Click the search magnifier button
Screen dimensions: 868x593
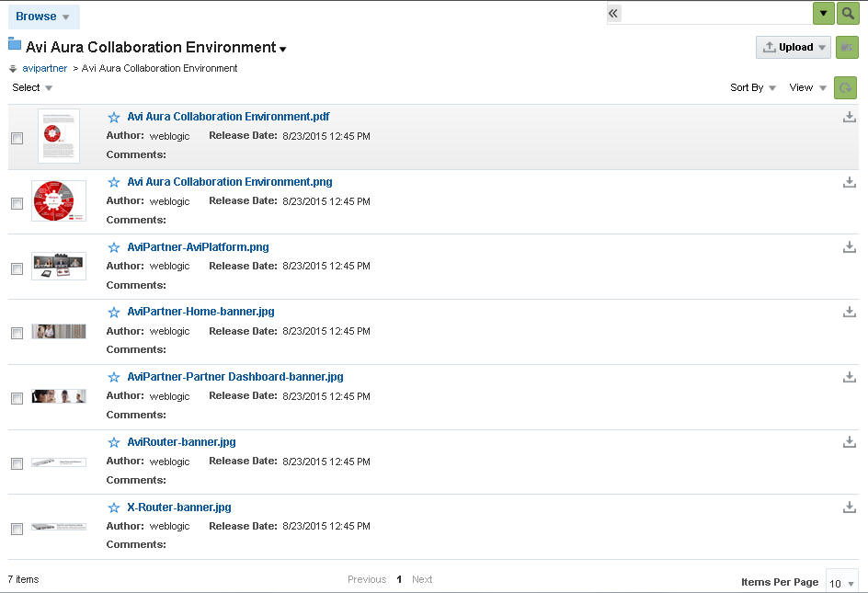pos(848,13)
